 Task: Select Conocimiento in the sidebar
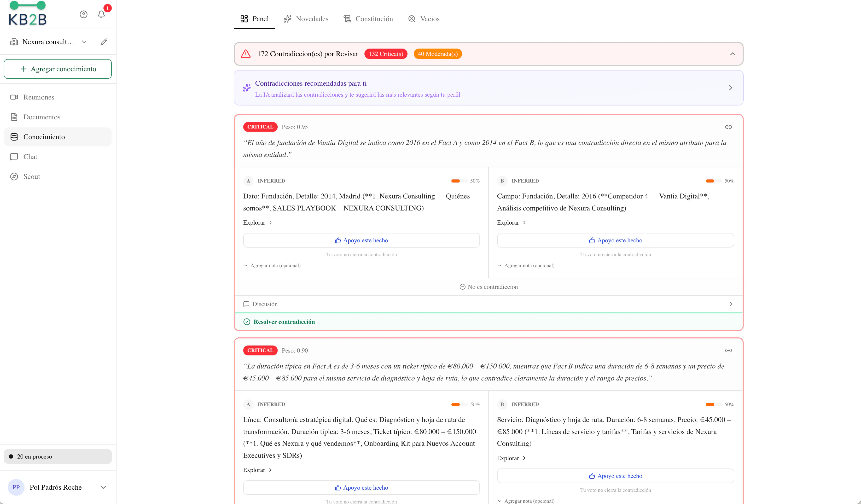pos(58,137)
